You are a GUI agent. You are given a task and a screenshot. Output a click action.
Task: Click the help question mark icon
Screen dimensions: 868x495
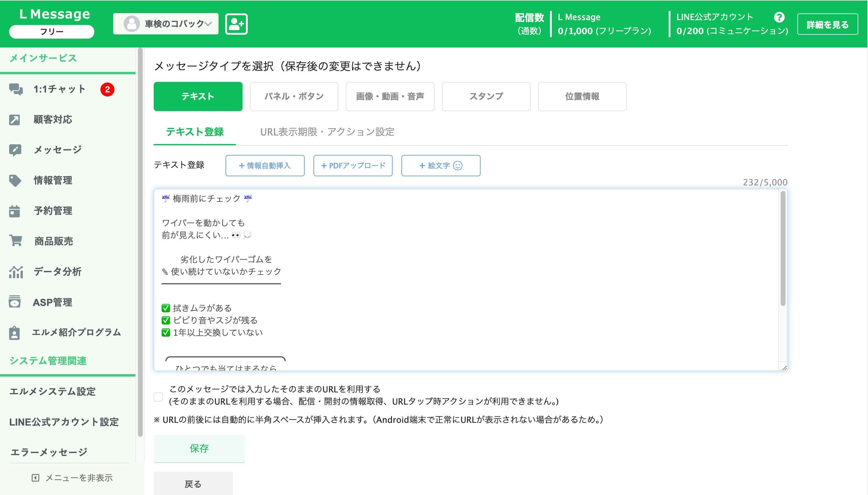coord(779,17)
